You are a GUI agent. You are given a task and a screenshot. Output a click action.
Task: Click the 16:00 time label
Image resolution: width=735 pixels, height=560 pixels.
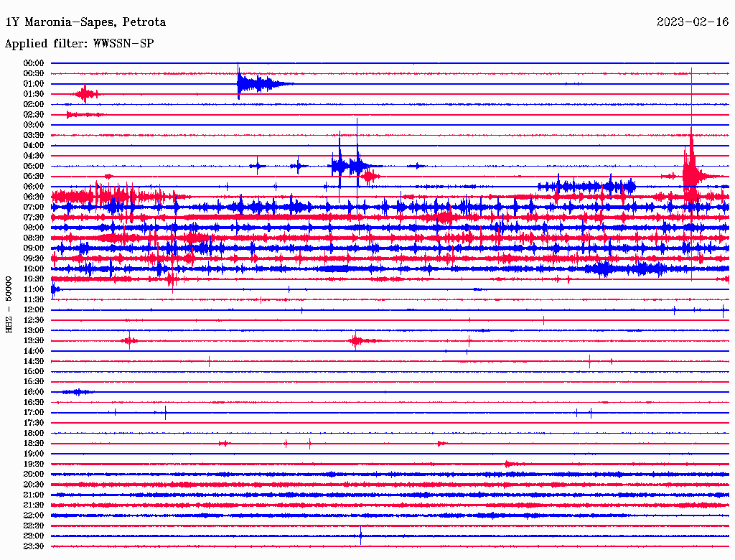click(34, 392)
